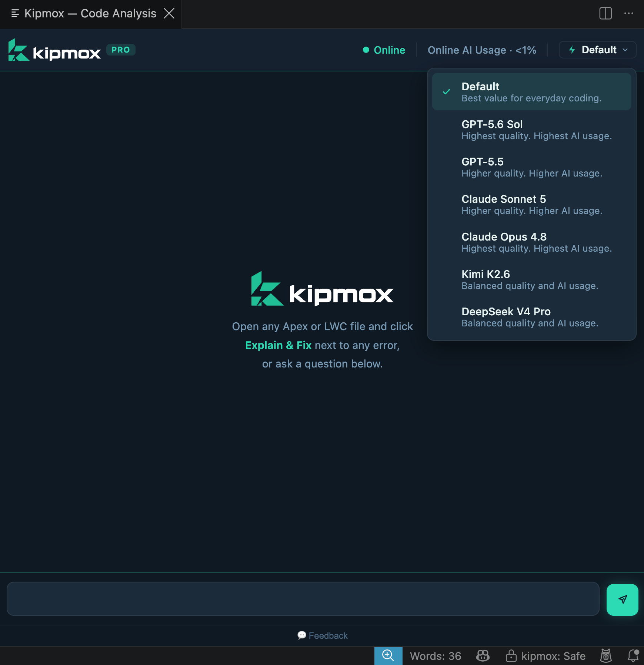Screen dimensions: 644x665
Task: Open notifications bell in status bar
Action: pos(633,656)
